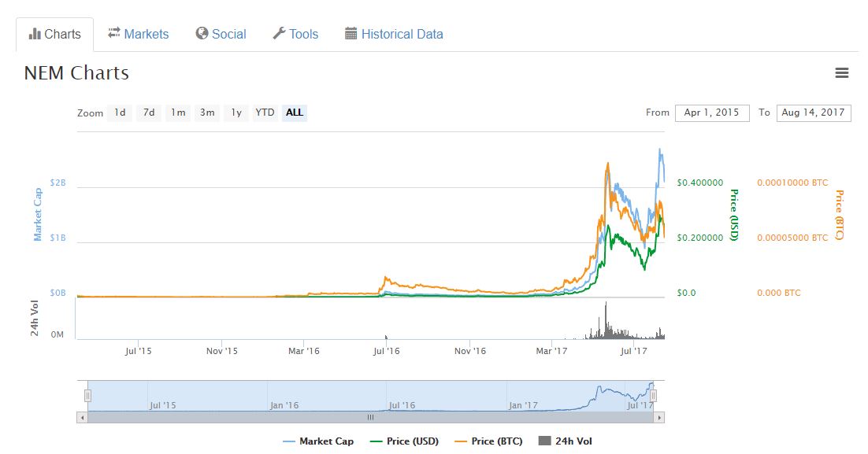Click the exchange arrows icon beside Markets
868x454 pixels.
(114, 33)
